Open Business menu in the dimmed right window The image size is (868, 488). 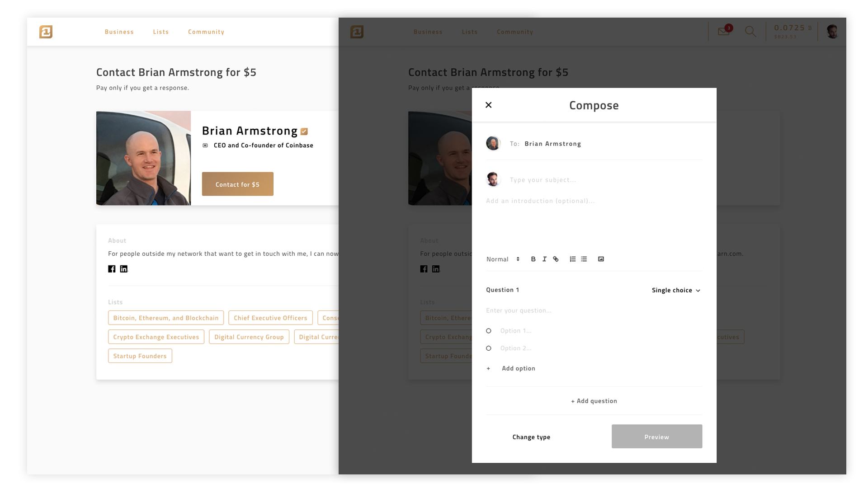pyautogui.click(x=428, y=32)
